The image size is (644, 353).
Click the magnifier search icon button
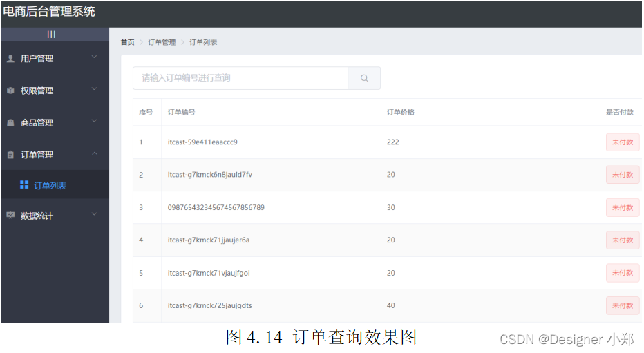click(364, 78)
